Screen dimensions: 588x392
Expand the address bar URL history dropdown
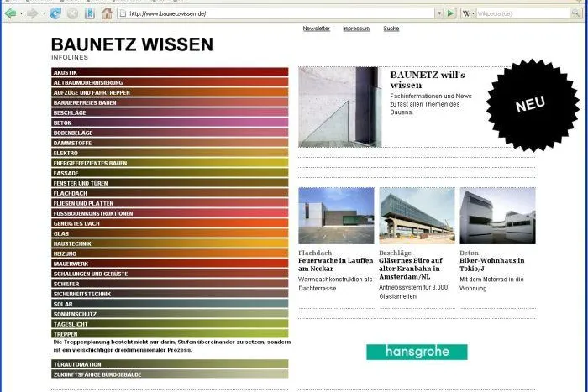click(x=439, y=13)
